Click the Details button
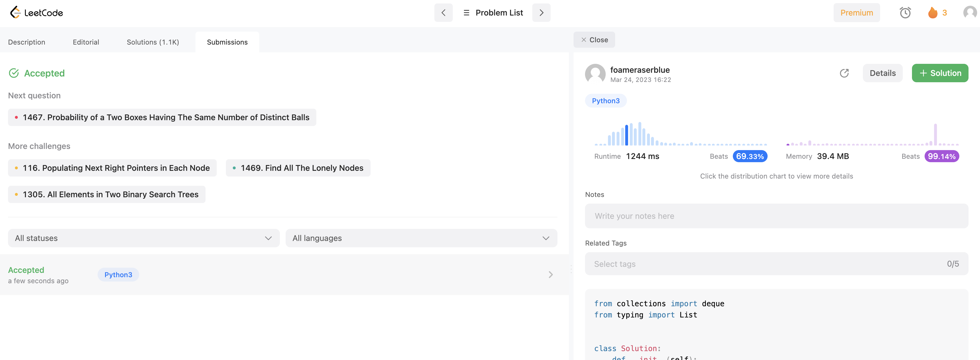The width and height of the screenshot is (980, 360). 882,73
